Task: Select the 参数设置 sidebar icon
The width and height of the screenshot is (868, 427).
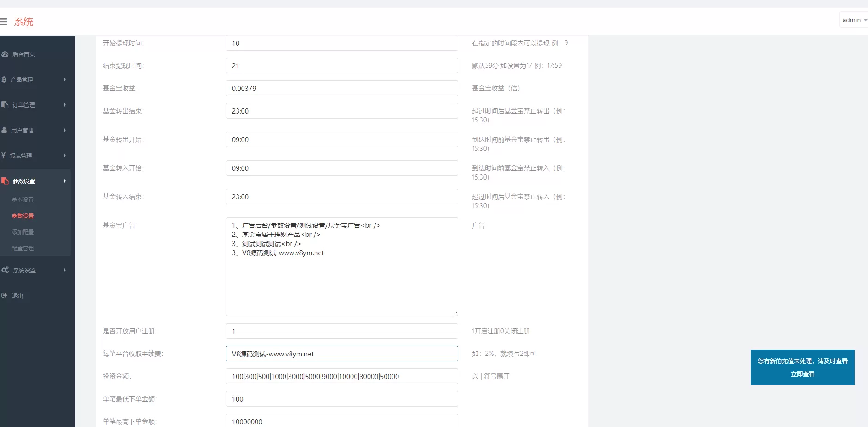Action: coord(5,181)
